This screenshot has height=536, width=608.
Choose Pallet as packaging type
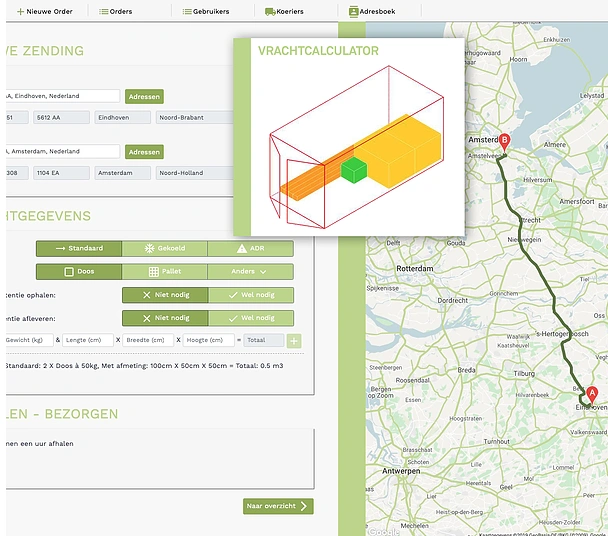(165, 271)
